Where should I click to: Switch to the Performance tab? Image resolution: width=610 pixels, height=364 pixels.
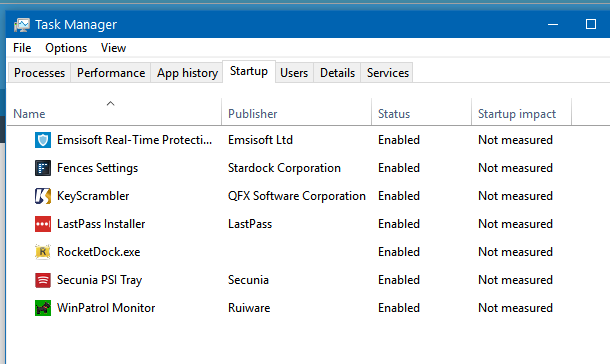(x=111, y=73)
